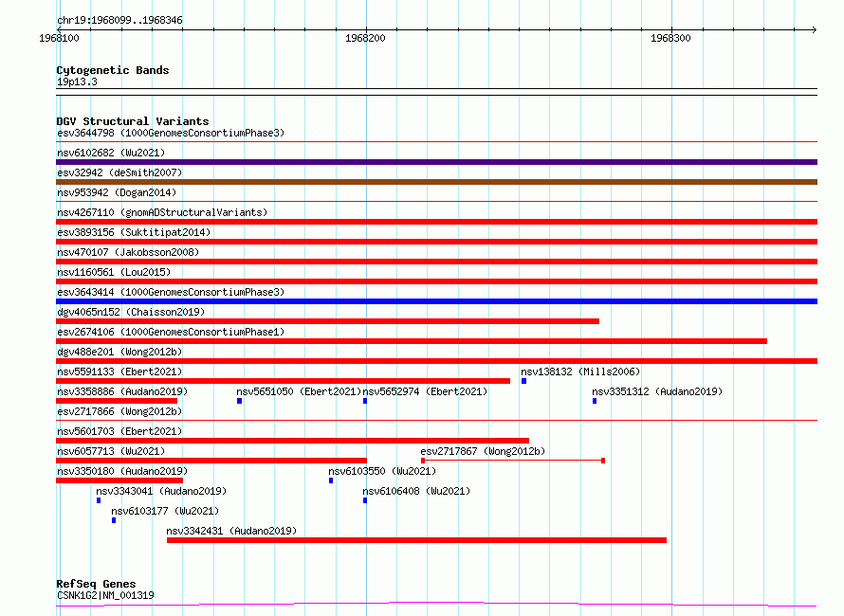Click the red bar of nsv6057713 (Wu2021)
This screenshot has height=616, width=844.
click(211, 461)
